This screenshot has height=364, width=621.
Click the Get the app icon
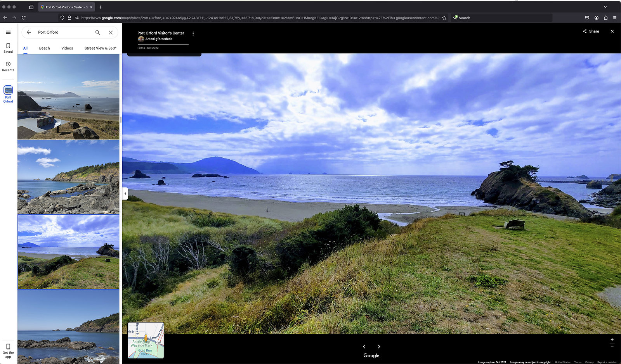pos(8,349)
